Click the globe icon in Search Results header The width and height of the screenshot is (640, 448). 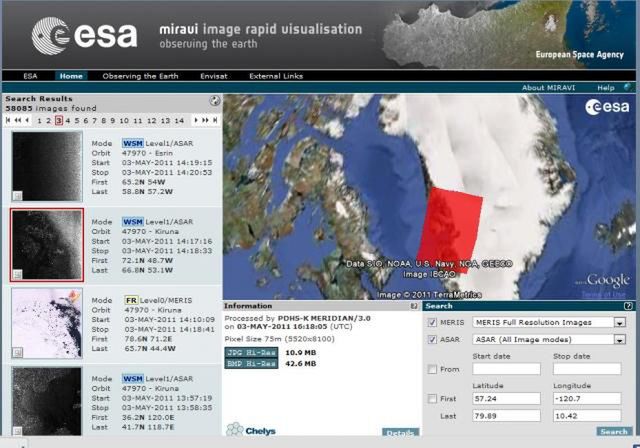tap(215, 100)
